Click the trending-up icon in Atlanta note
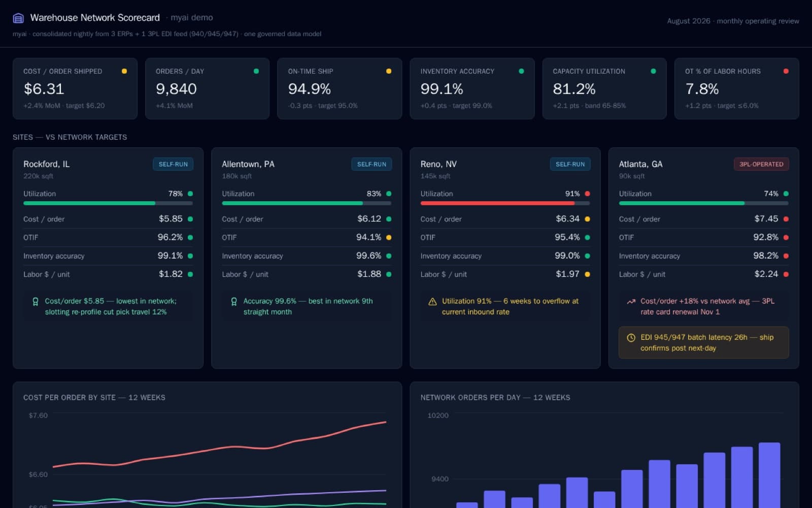The width and height of the screenshot is (812, 508). [x=631, y=301]
